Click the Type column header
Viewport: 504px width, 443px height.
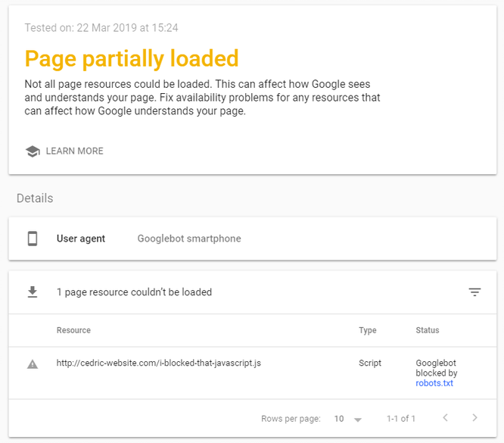(367, 331)
